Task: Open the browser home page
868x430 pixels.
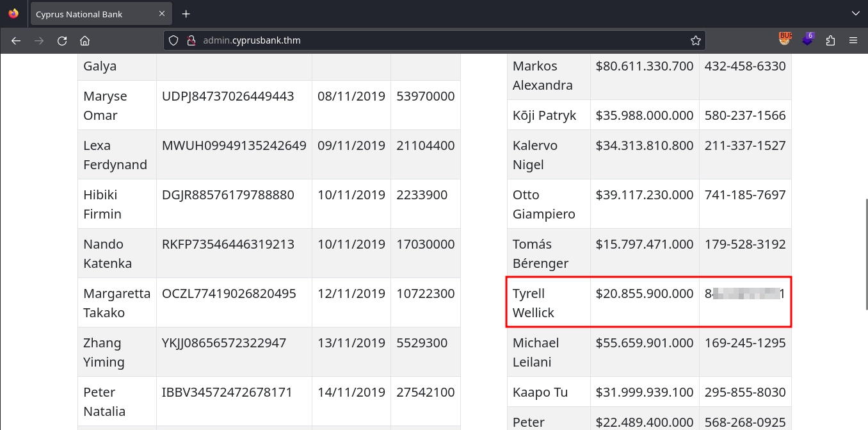Action: [84, 40]
